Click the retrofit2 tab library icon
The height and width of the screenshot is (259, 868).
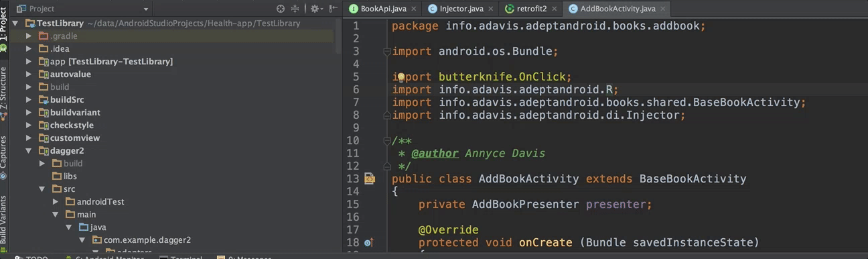click(x=510, y=9)
